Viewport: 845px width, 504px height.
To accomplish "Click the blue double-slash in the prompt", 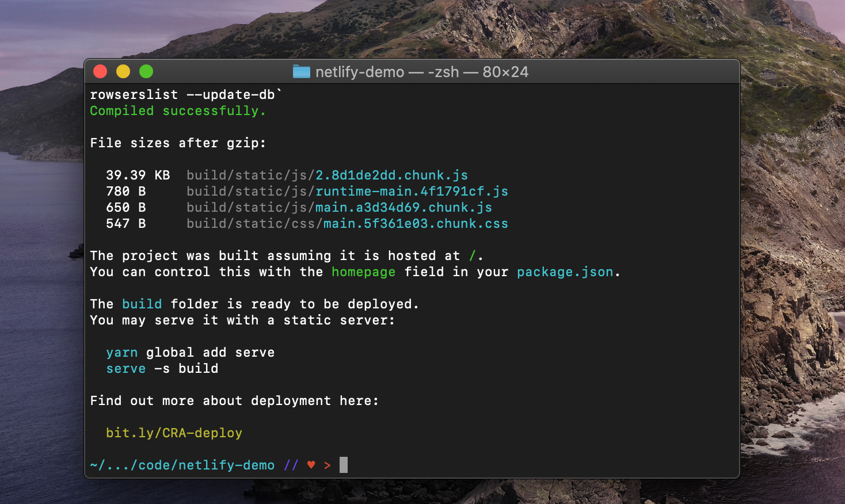I will tap(291, 465).
